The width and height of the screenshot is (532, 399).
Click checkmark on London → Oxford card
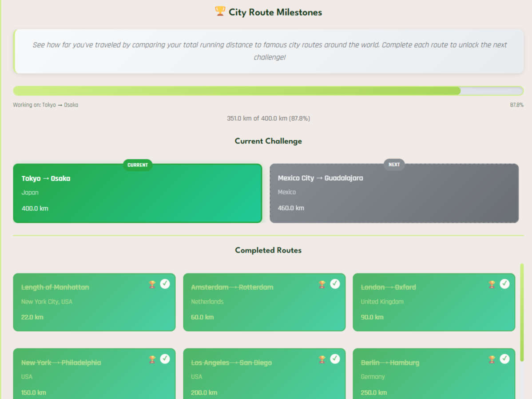(504, 284)
